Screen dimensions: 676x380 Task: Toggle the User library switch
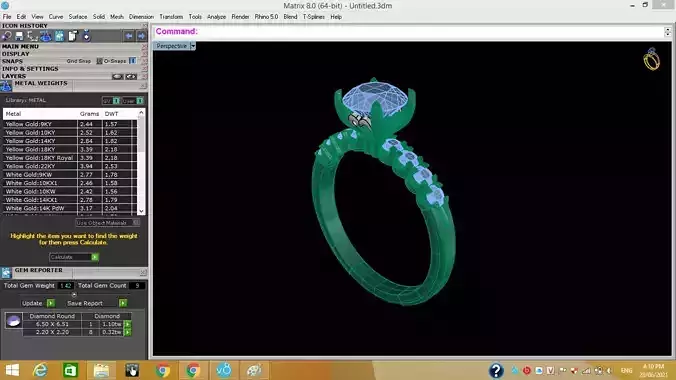pyautogui.click(x=140, y=101)
